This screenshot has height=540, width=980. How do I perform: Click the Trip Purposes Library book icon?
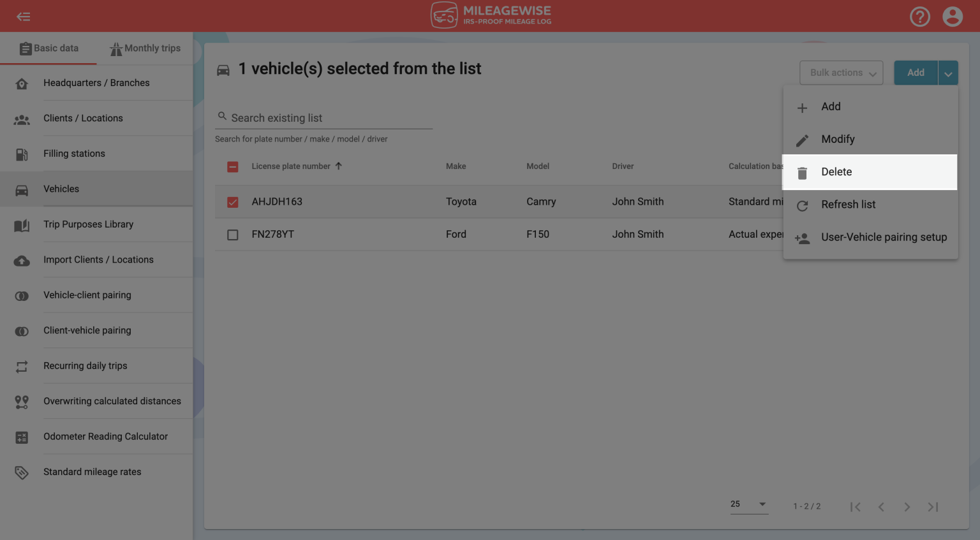pyautogui.click(x=22, y=224)
